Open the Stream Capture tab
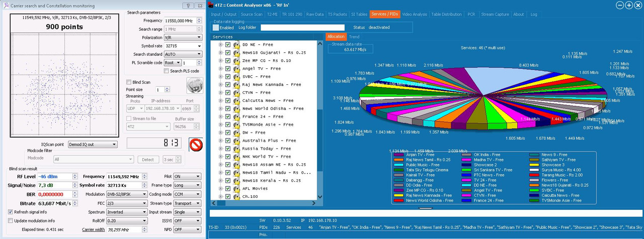Screen dimensions: 644x239 tap(495, 15)
